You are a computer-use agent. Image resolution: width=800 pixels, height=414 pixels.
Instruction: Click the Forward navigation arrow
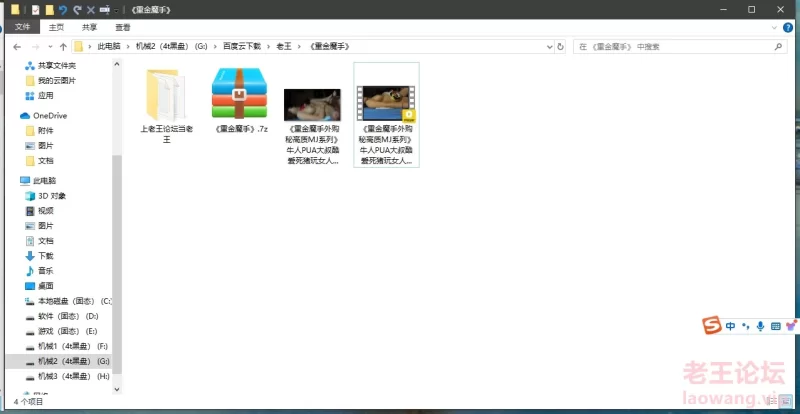(35, 46)
